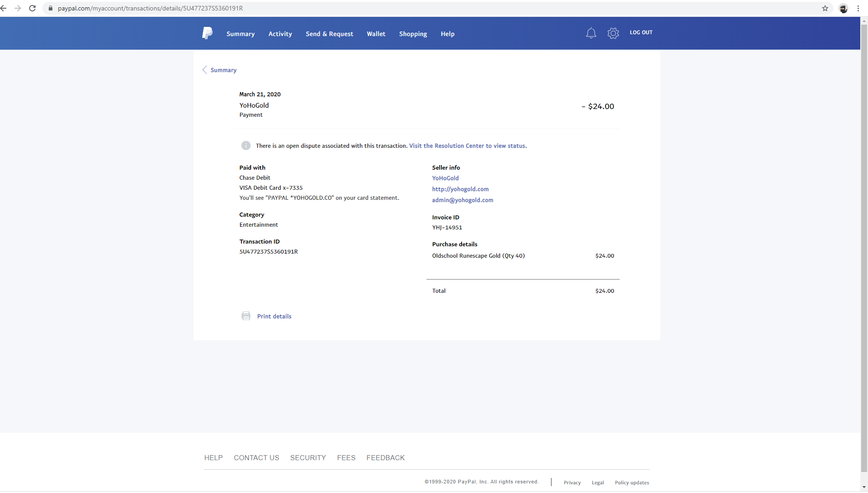Go back in browser history
This screenshot has width=868, height=493.
4,8
